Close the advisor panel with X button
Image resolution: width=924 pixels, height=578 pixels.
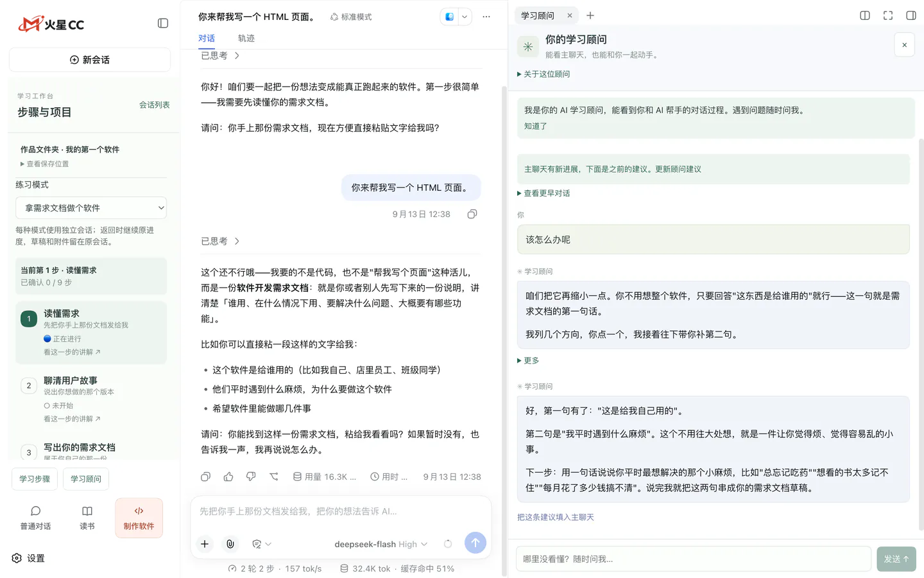(x=905, y=45)
